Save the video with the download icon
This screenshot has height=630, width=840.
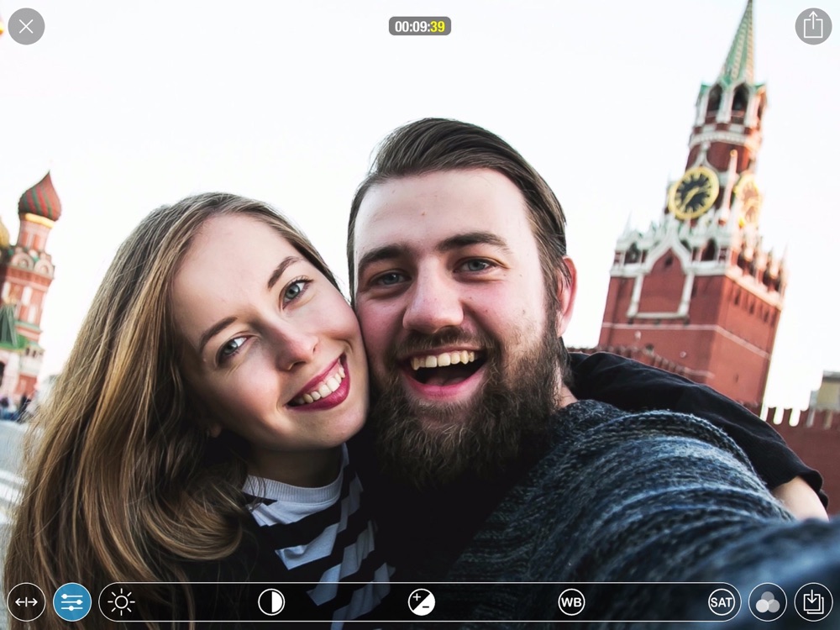[813, 602]
